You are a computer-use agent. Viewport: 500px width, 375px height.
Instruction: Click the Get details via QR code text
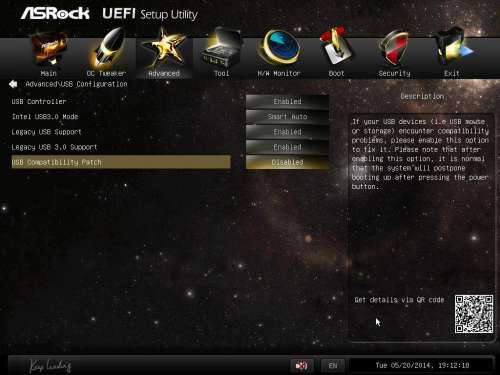click(x=399, y=300)
